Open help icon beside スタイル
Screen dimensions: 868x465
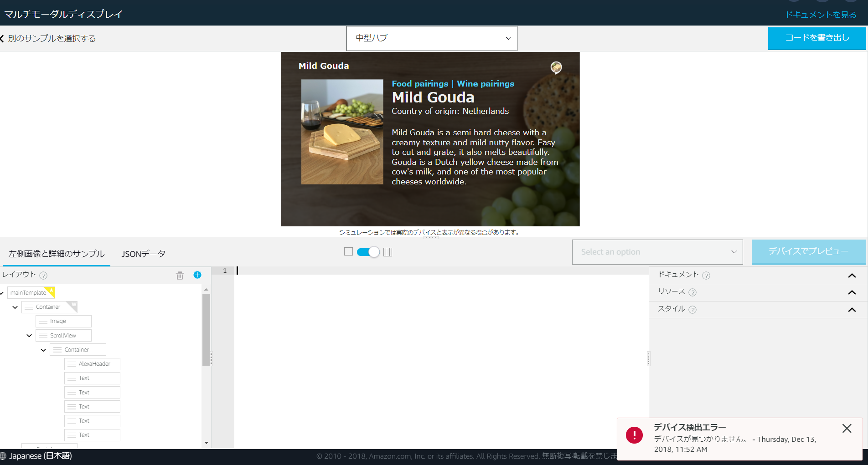pos(692,310)
